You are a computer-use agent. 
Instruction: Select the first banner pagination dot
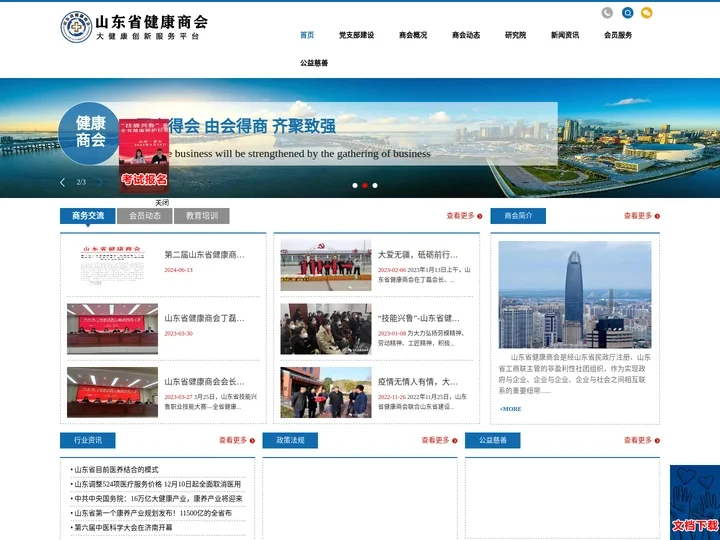click(354, 186)
